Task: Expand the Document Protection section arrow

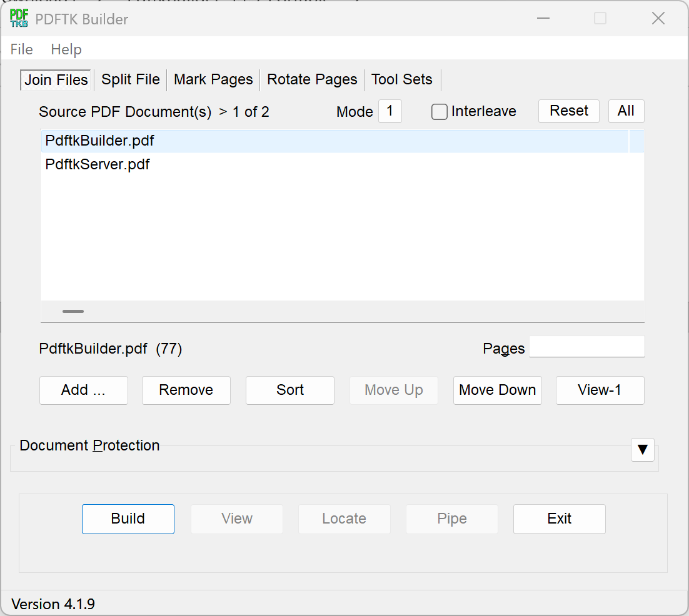Action: pos(642,449)
